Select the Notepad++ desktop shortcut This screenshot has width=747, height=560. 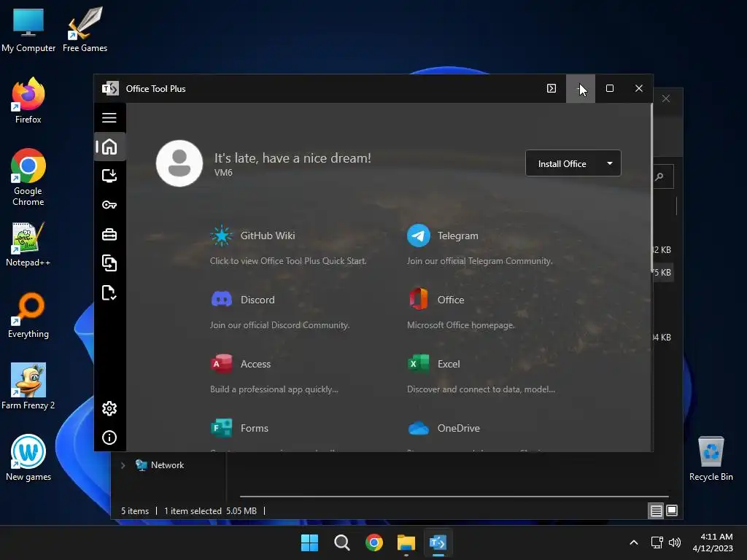pyautogui.click(x=28, y=244)
